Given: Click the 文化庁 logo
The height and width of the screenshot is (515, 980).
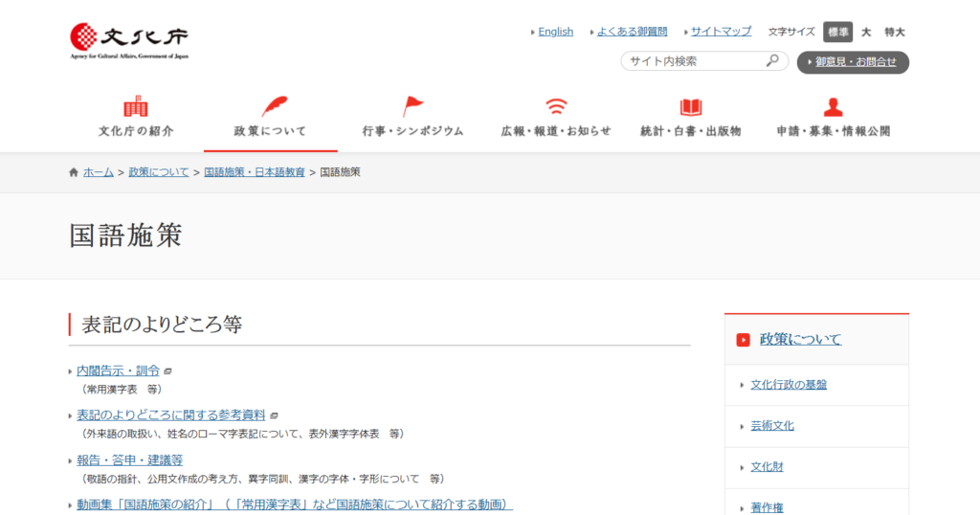Looking at the screenshot, I should pyautogui.click(x=129, y=41).
